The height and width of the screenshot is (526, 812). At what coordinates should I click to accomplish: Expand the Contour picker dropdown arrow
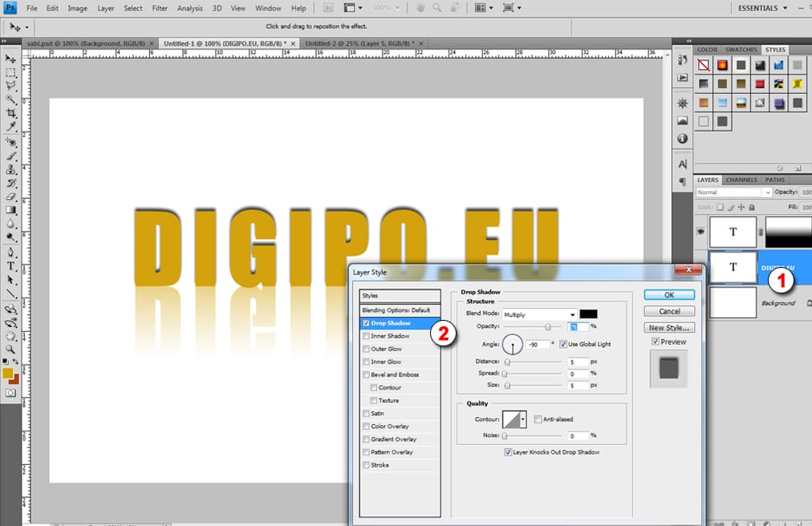click(524, 419)
